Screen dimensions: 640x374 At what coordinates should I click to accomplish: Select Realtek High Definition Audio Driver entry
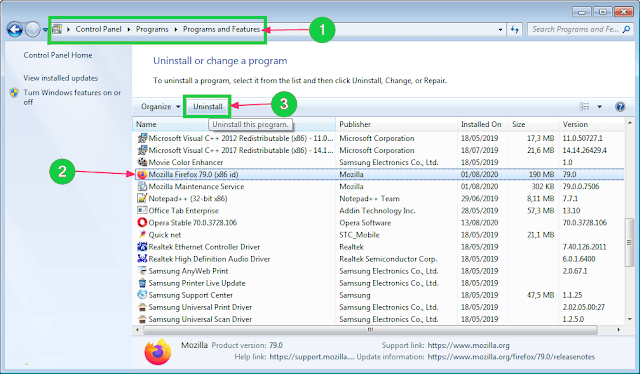pyautogui.click(x=209, y=259)
